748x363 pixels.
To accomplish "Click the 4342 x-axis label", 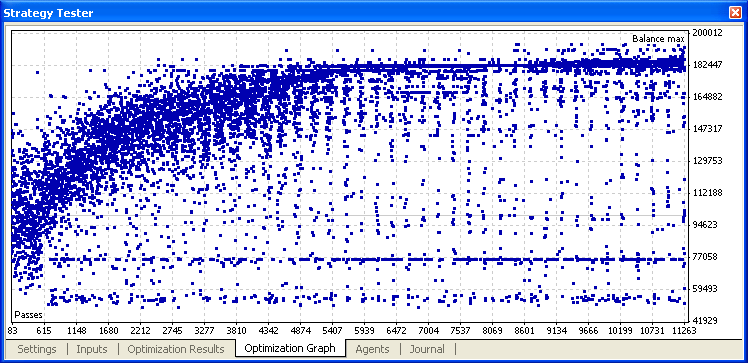I will point(268,331).
